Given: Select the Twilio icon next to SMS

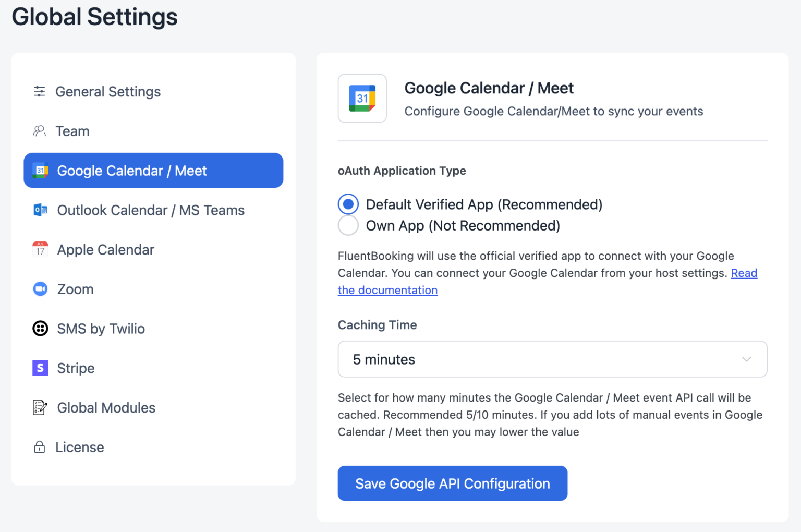Looking at the screenshot, I should [x=40, y=329].
